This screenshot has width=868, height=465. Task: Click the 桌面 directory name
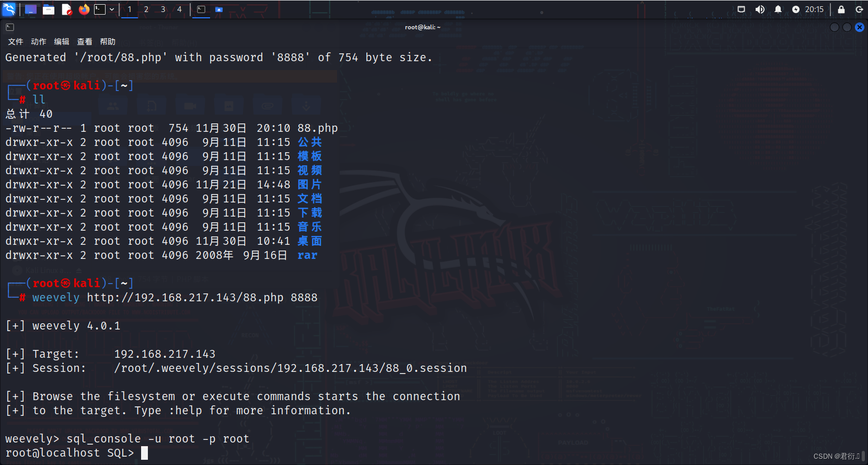pos(310,241)
